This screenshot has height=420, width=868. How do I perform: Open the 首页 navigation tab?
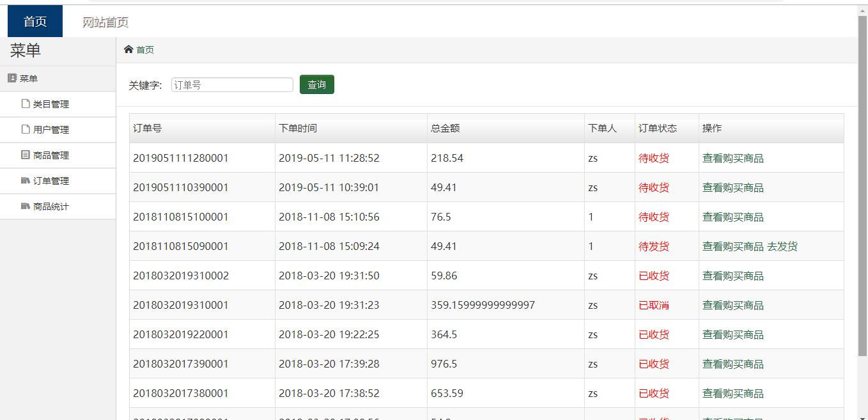(35, 22)
